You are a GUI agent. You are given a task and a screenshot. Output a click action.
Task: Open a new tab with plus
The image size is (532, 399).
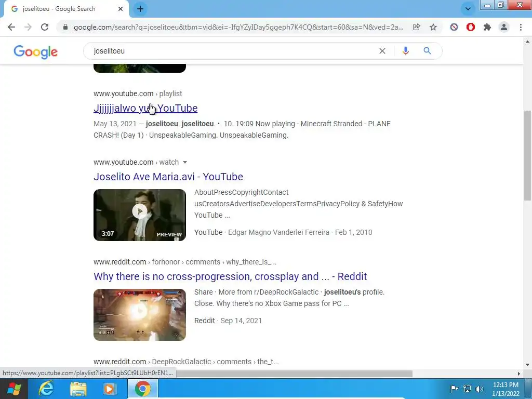click(140, 9)
